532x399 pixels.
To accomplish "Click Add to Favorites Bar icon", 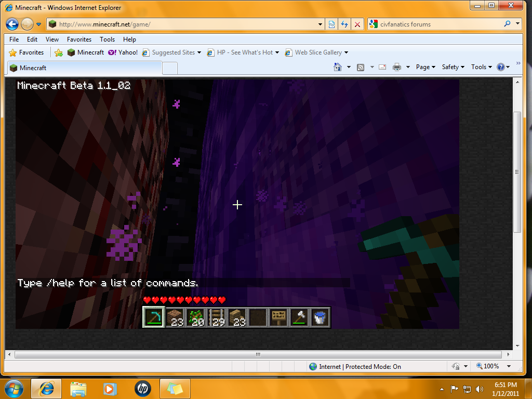I will point(59,52).
